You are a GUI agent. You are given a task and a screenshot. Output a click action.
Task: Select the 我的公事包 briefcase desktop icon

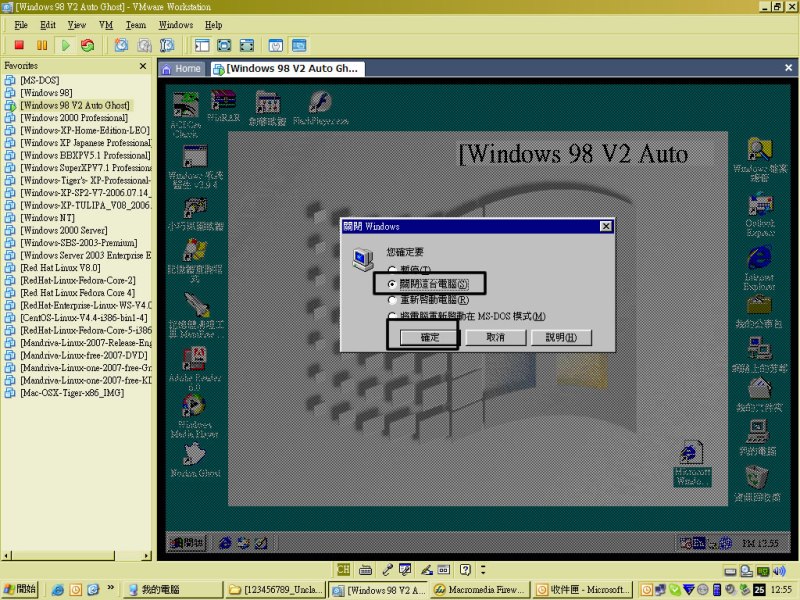759,312
